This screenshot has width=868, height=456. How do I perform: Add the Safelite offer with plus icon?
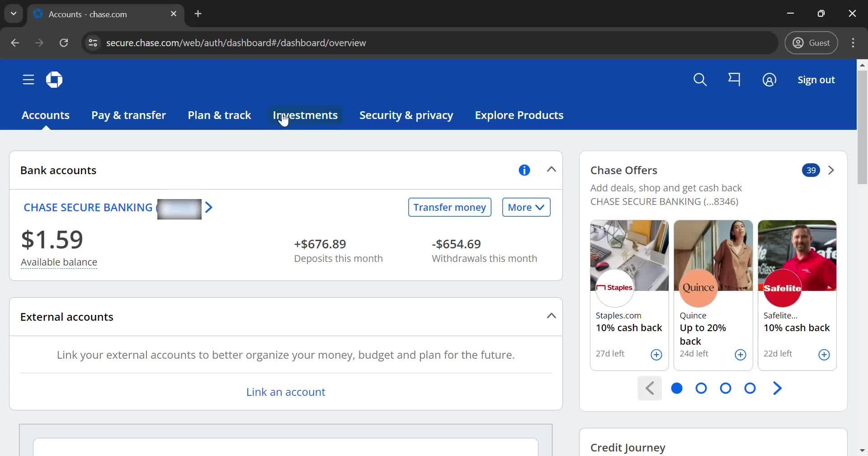click(824, 355)
